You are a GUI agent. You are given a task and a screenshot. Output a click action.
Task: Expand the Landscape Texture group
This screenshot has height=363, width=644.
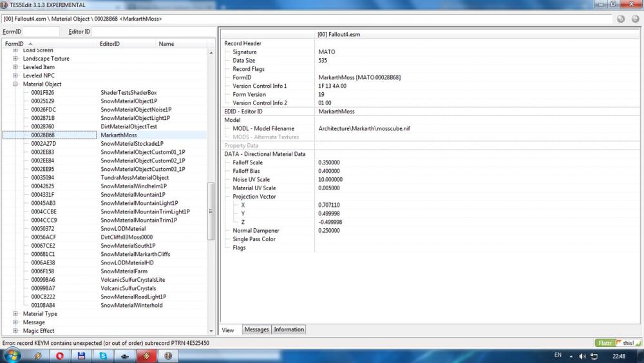pyautogui.click(x=15, y=59)
